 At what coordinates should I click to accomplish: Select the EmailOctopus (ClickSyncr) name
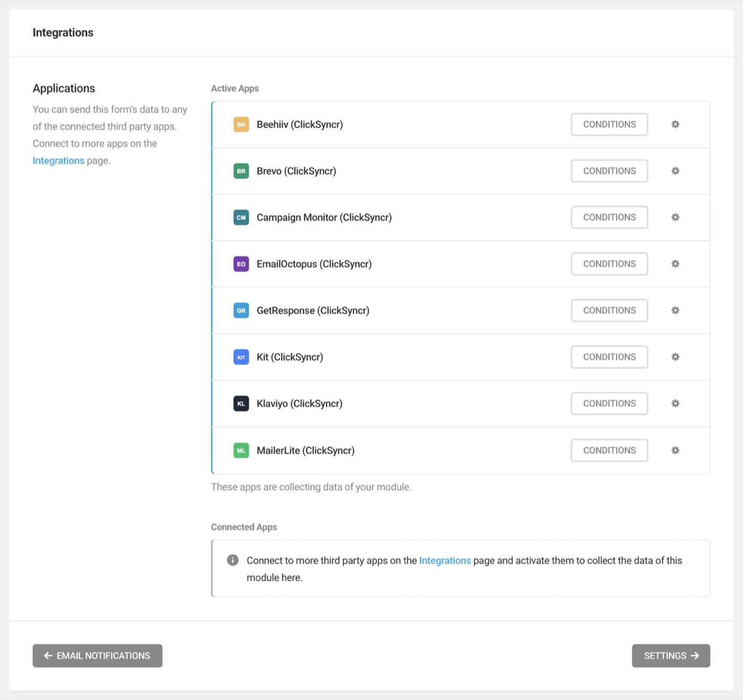point(314,264)
